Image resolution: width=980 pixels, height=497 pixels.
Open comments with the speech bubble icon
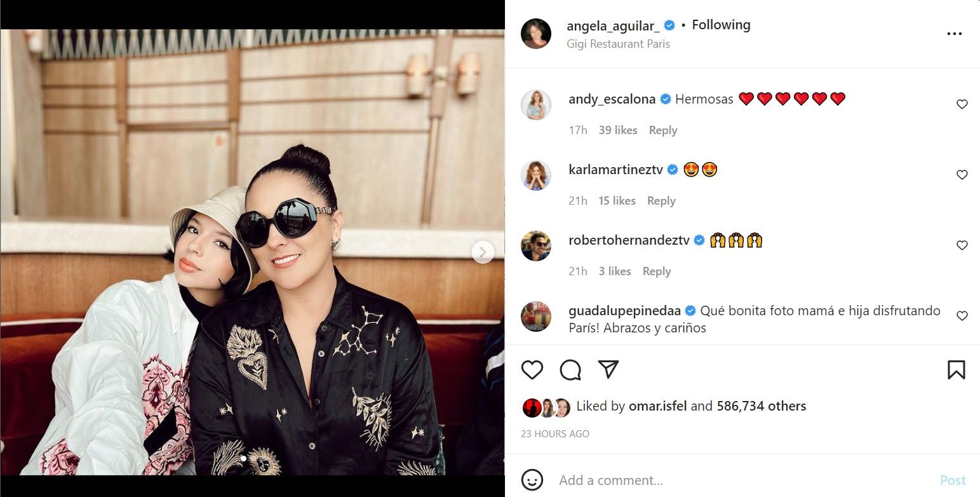tap(570, 369)
